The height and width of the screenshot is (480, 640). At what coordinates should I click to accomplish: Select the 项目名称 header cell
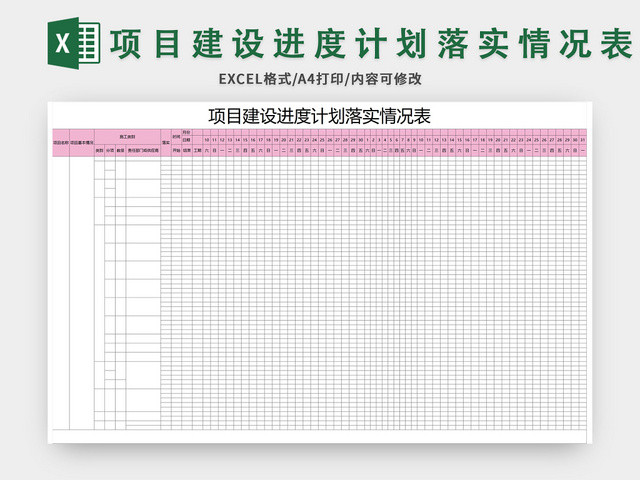(61, 143)
